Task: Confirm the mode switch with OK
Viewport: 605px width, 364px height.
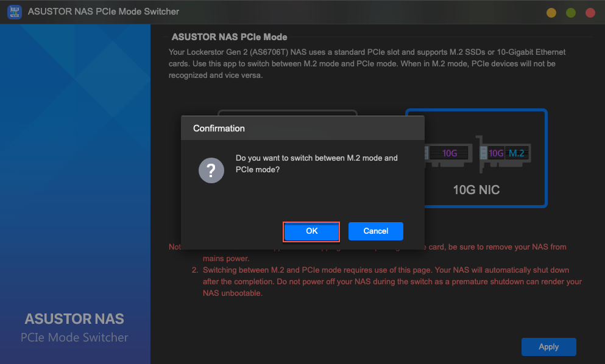Action: point(311,231)
